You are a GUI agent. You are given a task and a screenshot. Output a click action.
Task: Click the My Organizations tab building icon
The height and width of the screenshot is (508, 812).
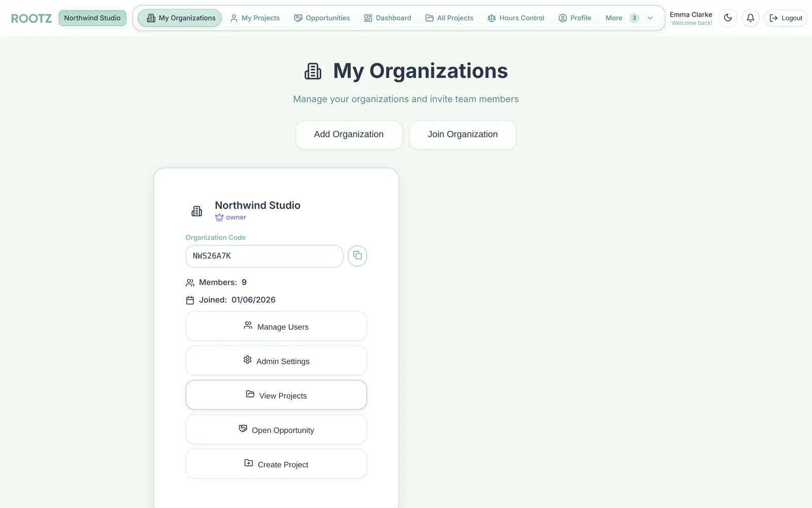tap(151, 18)
